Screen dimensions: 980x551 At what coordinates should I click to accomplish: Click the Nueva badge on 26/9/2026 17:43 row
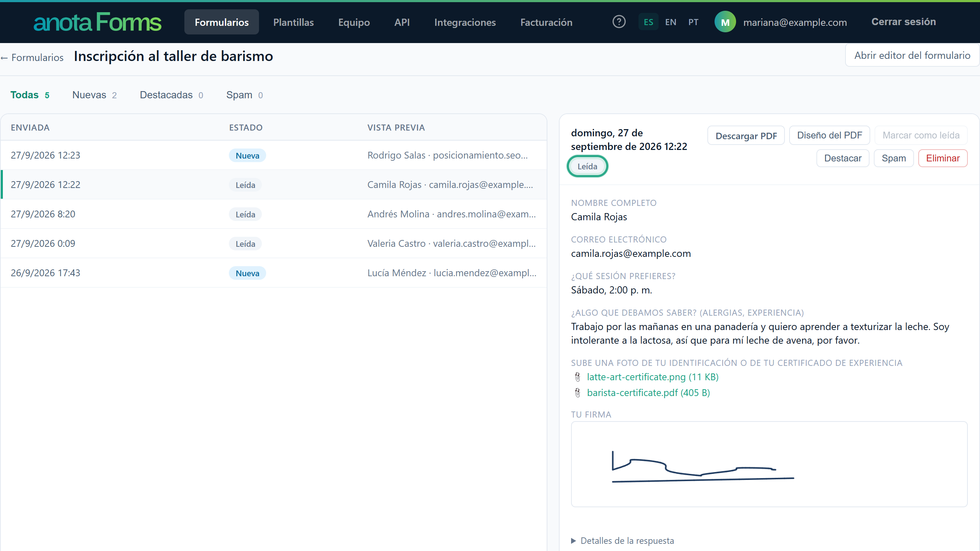coord(247,273)
